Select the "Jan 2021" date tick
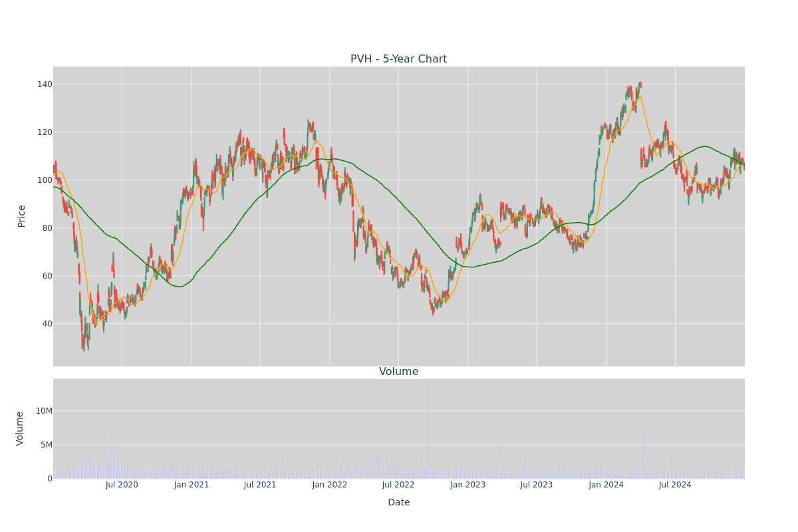Screen dimensions: 798x532 [192, 485]
